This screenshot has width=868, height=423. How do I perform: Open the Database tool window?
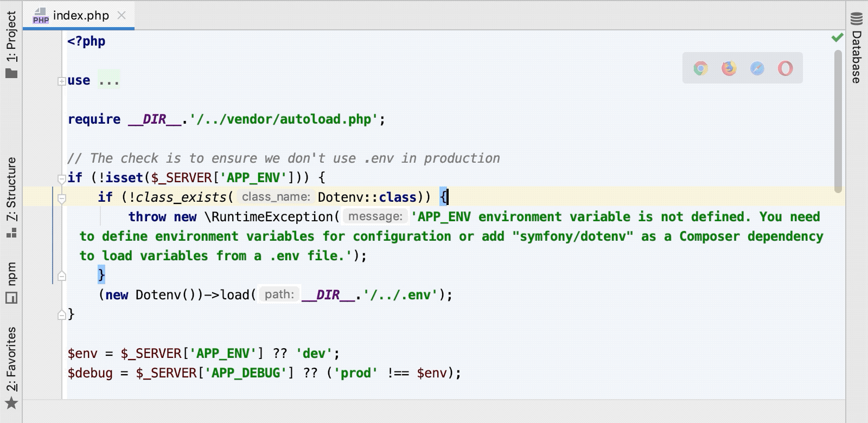(857, 57)
